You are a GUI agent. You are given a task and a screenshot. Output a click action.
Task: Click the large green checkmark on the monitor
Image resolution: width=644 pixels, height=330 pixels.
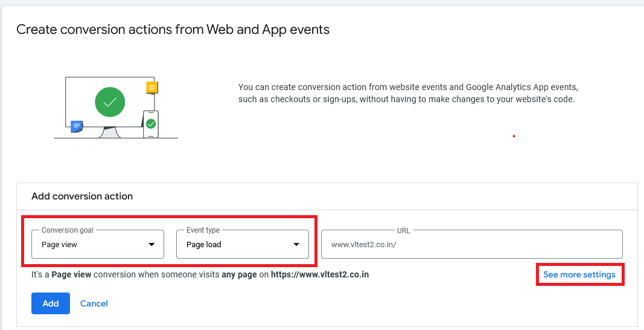pyautogui.click(x=110, y=103)
